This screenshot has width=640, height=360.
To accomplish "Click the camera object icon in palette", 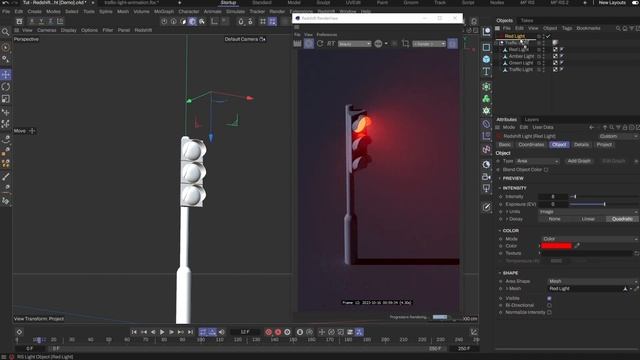I will [x=486, y=177].
